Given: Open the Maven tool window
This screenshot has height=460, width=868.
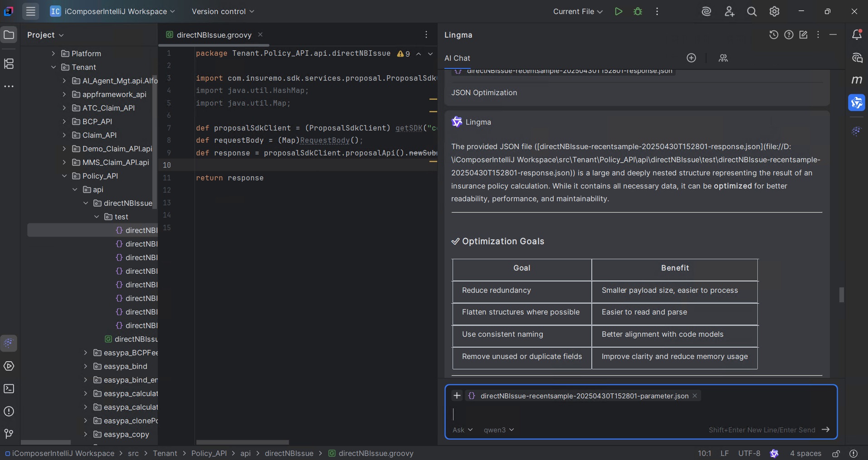Looking at the screenshot, I should [x=857, y=80].
